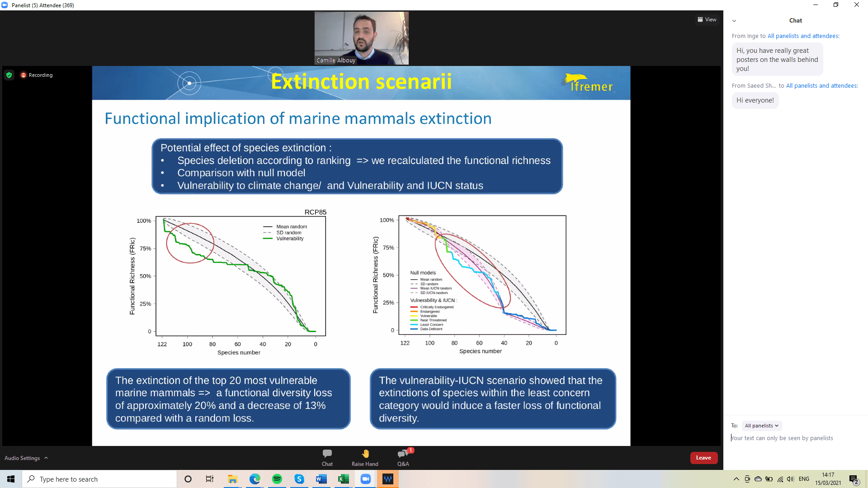Click the Zoom icon in taskbar
868x488 pixels.
pyautogui.click(x=366, y=479)
